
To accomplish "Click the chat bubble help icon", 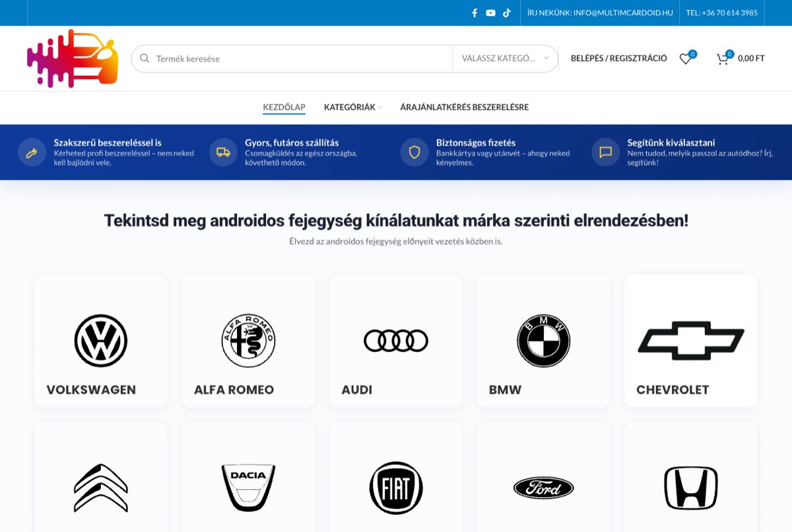I will pyautogui.click(x=605, y=152).
